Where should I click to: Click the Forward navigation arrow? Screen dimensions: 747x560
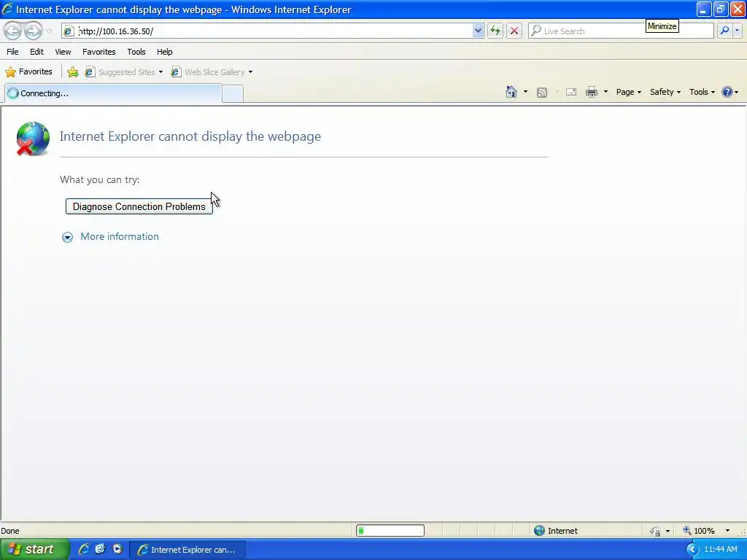point(33,31)
